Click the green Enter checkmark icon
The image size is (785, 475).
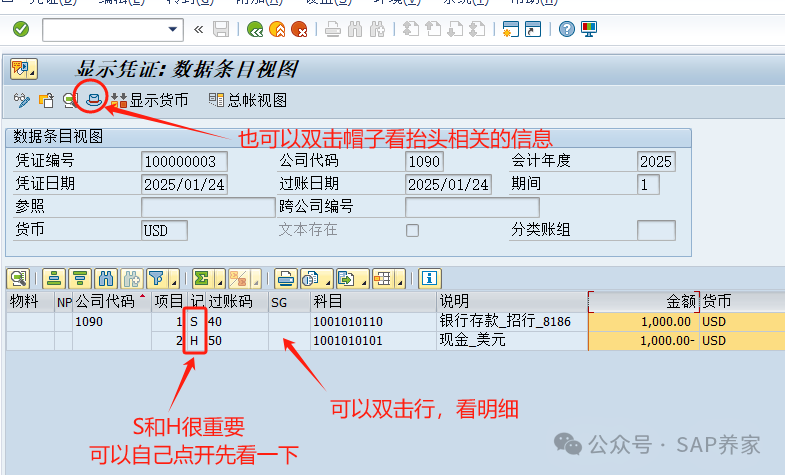(x=21, y=30)
